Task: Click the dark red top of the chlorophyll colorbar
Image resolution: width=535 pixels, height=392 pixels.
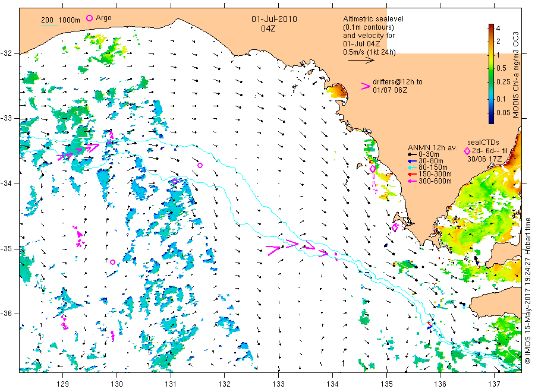Action: (x=491, y=27)
